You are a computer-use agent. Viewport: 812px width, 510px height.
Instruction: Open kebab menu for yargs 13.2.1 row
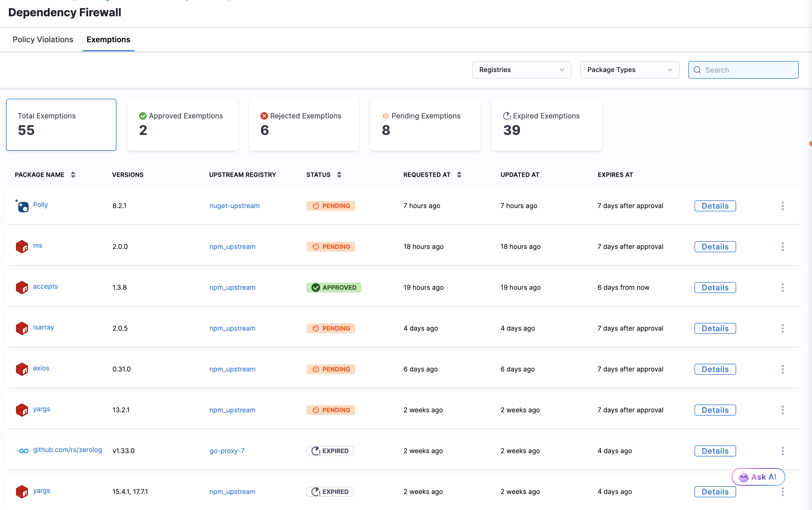tap(782, 410)
